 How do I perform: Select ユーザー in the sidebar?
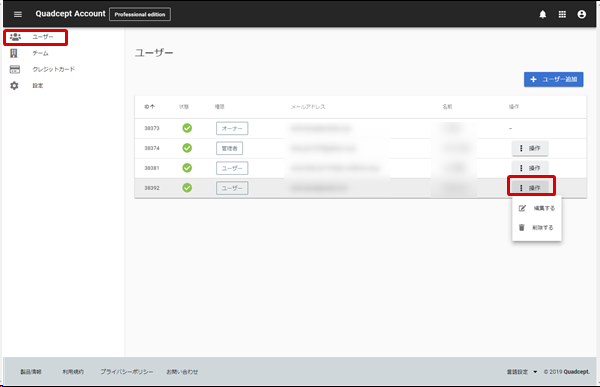click(36, 37)
